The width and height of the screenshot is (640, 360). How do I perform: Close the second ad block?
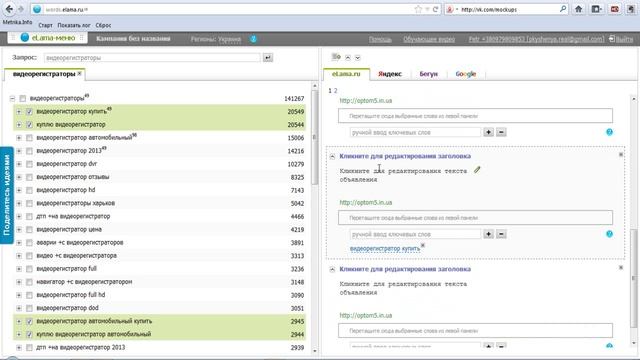coord(621,155)
